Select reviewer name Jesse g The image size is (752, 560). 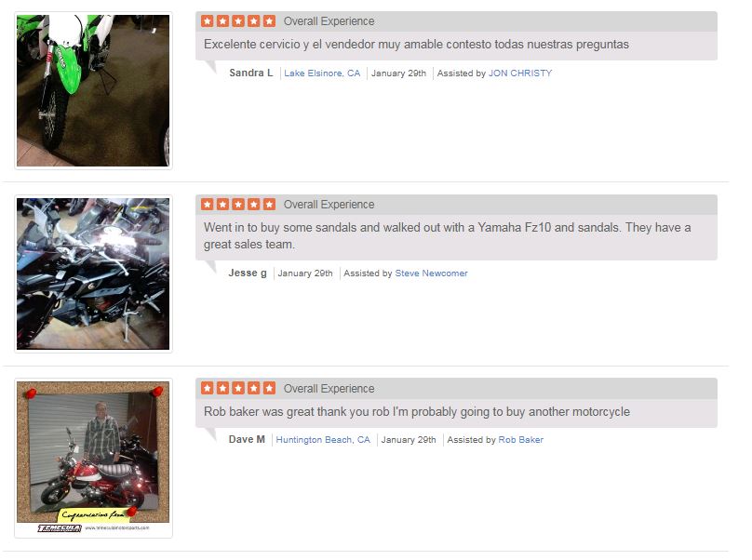click(248, 273)
